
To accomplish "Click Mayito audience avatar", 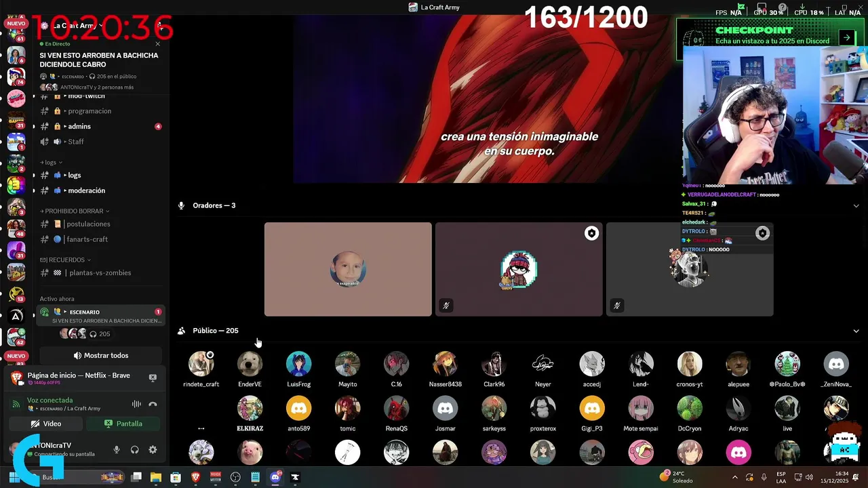I will [348, 364].
